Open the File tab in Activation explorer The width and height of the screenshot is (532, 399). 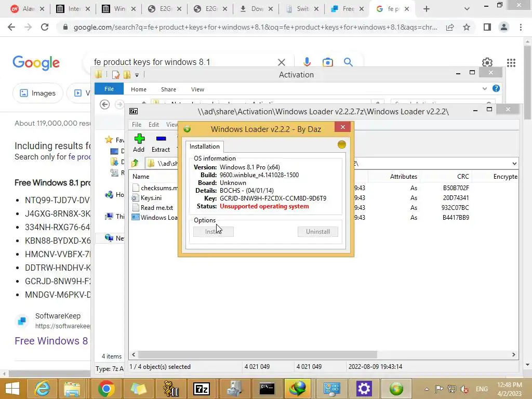(109, 89)
